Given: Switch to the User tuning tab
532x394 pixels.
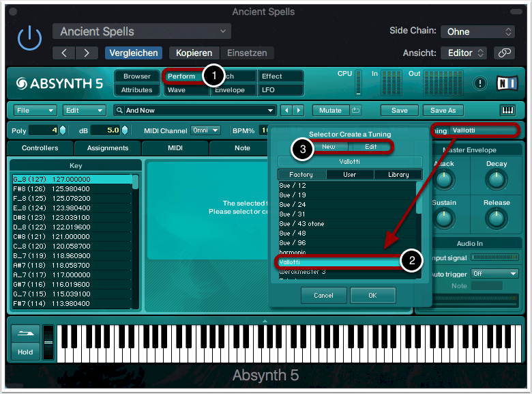Looking at the screenshot, I should [x=349, y=175].
